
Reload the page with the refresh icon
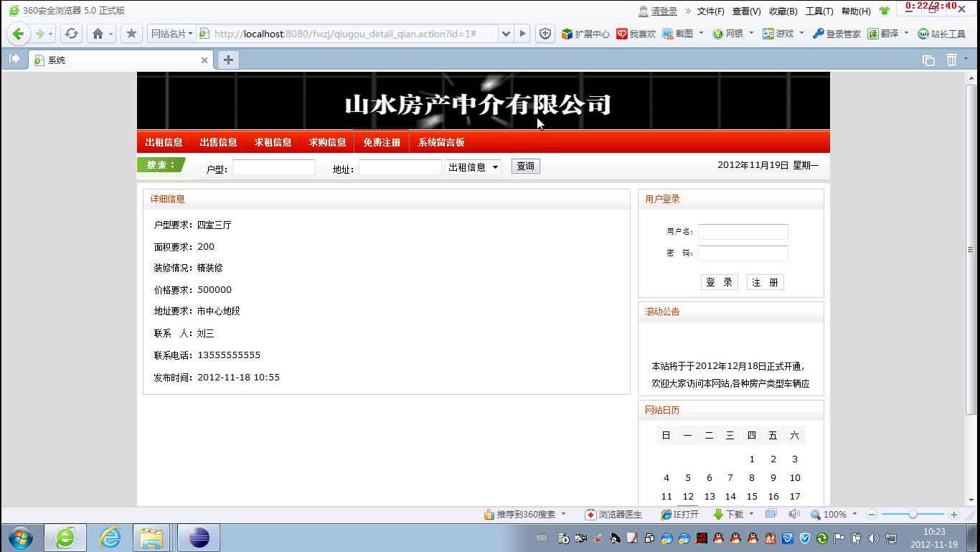click(71, 34)
